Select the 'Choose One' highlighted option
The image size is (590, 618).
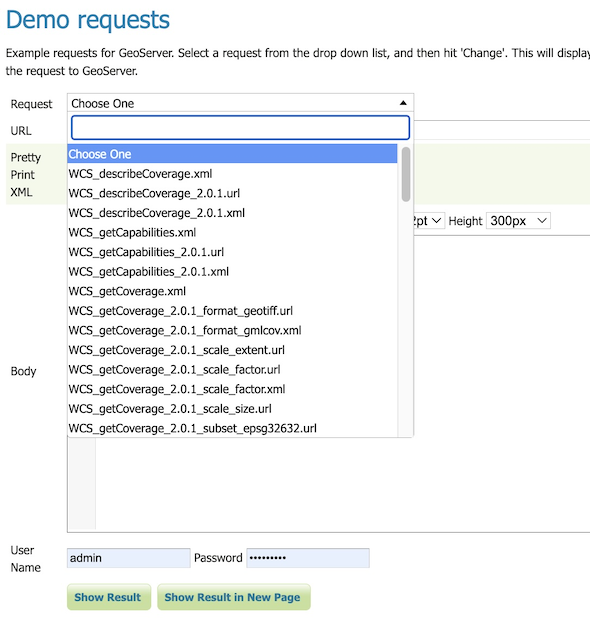point(232,154)
